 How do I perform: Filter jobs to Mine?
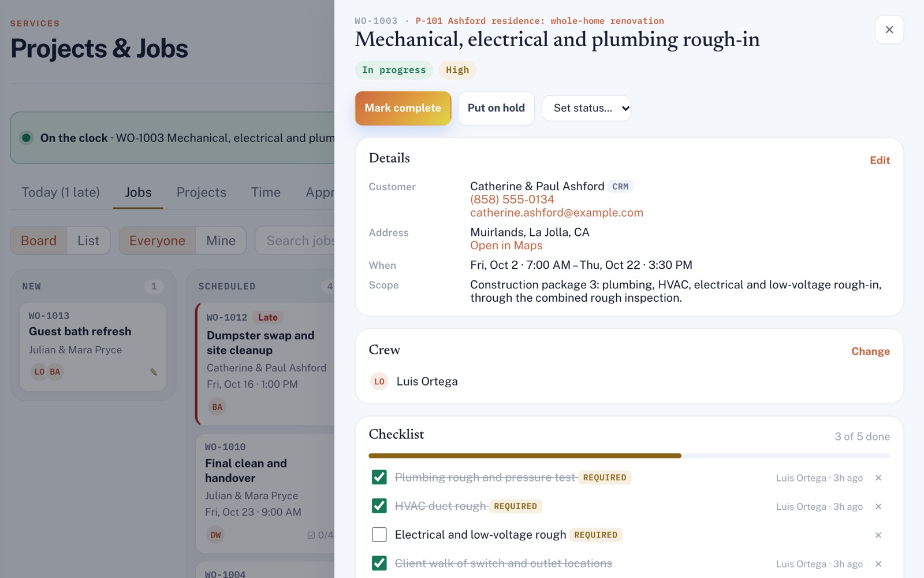221,240
